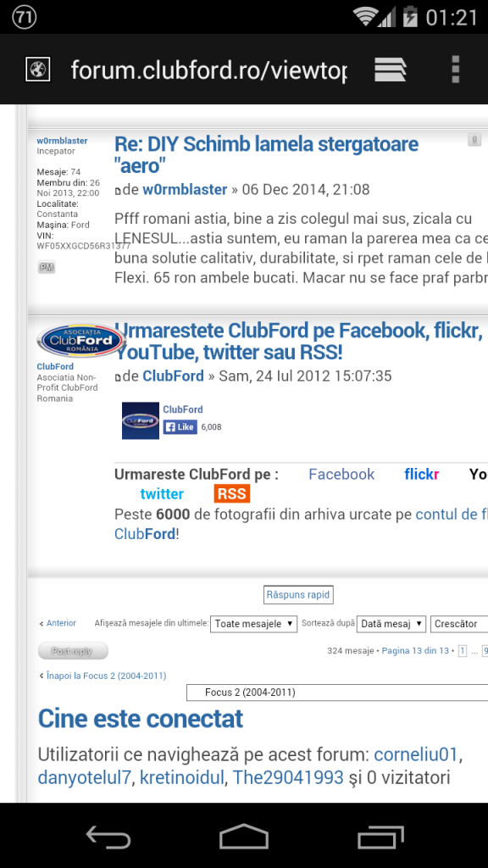488x868 pixels.
Task: Open the 'Dată mesaj' sort dropdown
Action: pyautogui.click(x=391, y=623)
